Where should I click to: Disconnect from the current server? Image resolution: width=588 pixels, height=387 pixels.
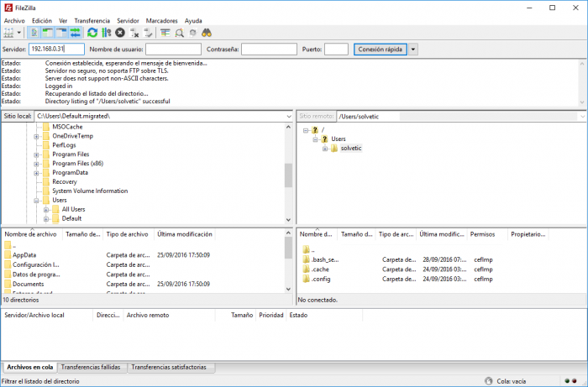point(134,33)
